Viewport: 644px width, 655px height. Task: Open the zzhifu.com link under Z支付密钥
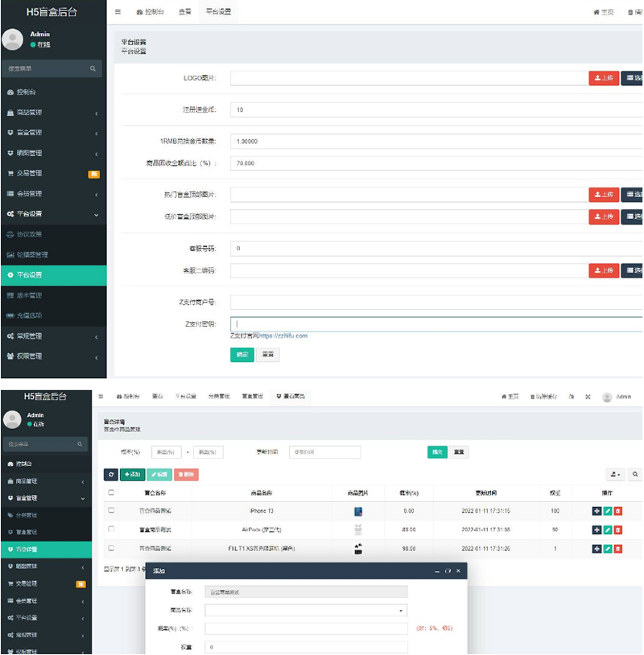(283, 336)
